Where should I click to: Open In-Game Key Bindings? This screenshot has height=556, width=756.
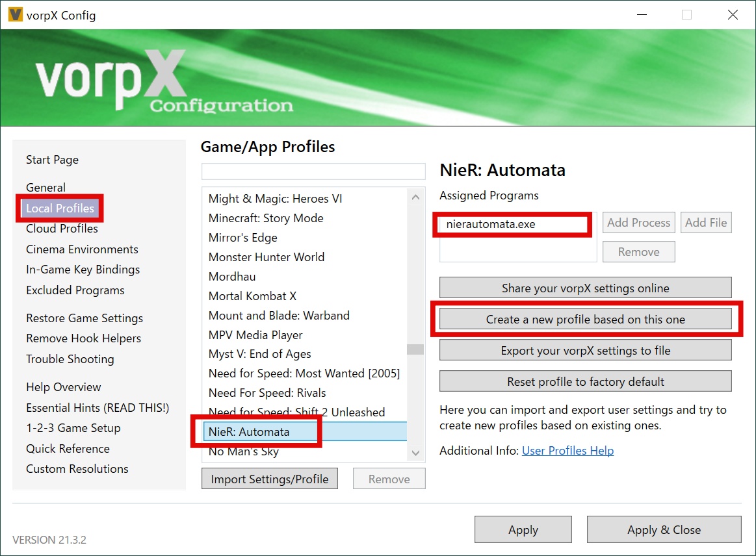tap(83, 270)
